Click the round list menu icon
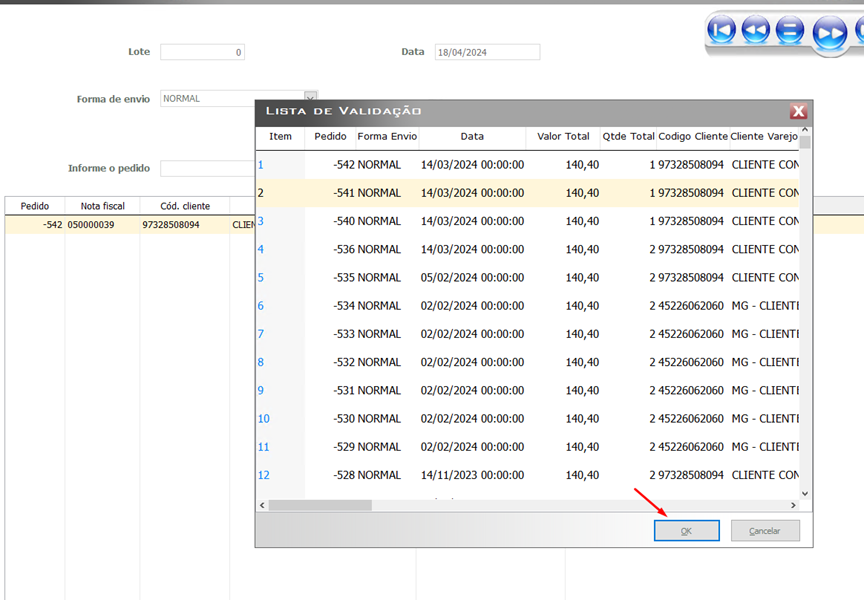This screenshot has width=864, height=600. point(790,31)
